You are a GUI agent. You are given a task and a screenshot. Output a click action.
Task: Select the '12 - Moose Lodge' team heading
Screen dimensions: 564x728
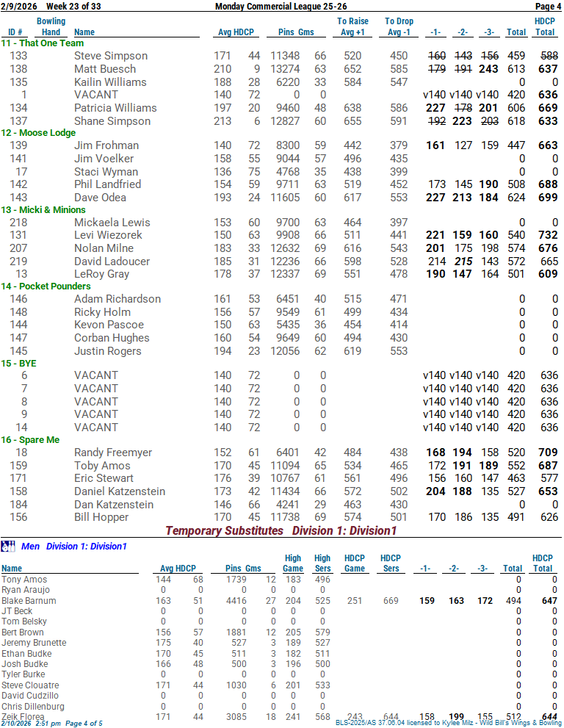pyautogui.click(x=38, y=133)
